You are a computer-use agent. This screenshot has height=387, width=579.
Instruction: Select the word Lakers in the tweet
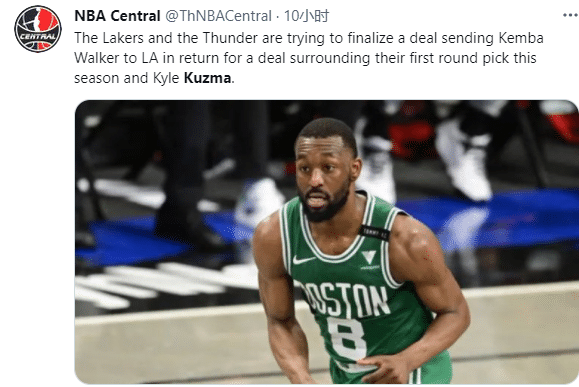[x=123, y=38]
